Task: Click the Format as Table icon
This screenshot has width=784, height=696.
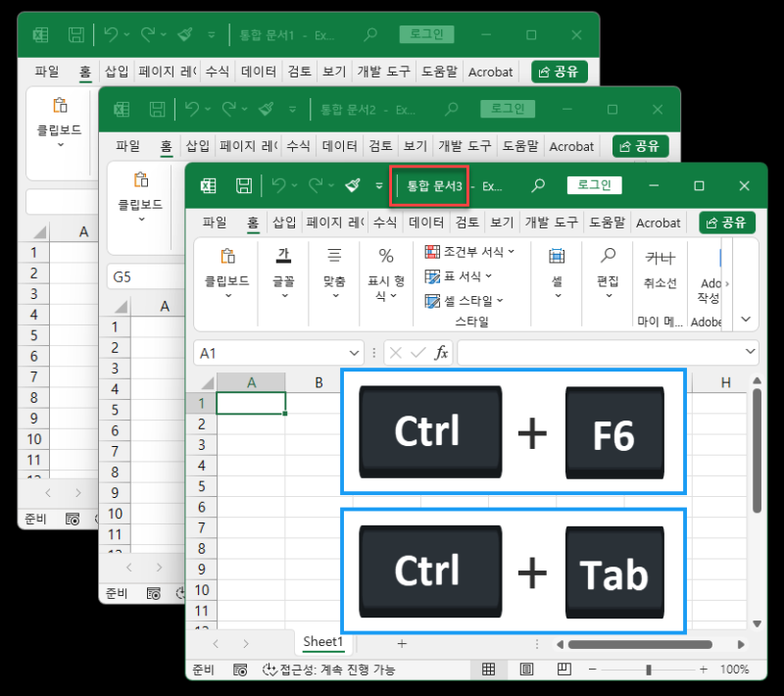Action: pyautogui.click(x=456, y=275)
